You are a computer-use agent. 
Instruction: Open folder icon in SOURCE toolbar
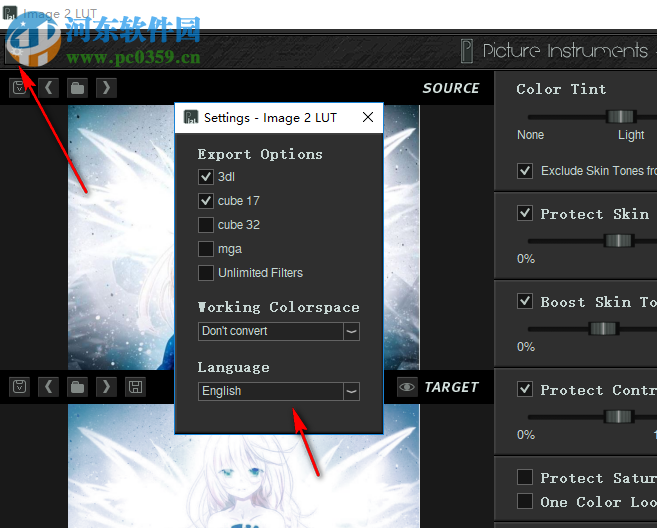click(x=78, y=88)
